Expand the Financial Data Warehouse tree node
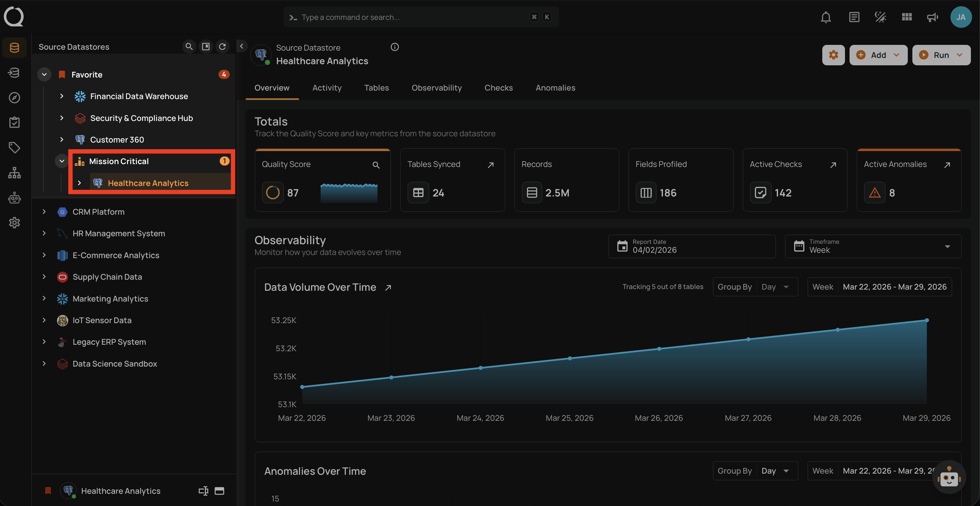 (x=62, y=96)
